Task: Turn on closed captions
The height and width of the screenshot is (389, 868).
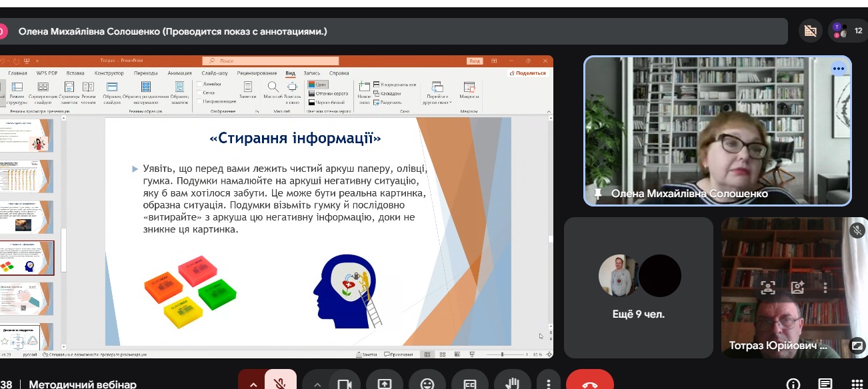Action: 470,383
